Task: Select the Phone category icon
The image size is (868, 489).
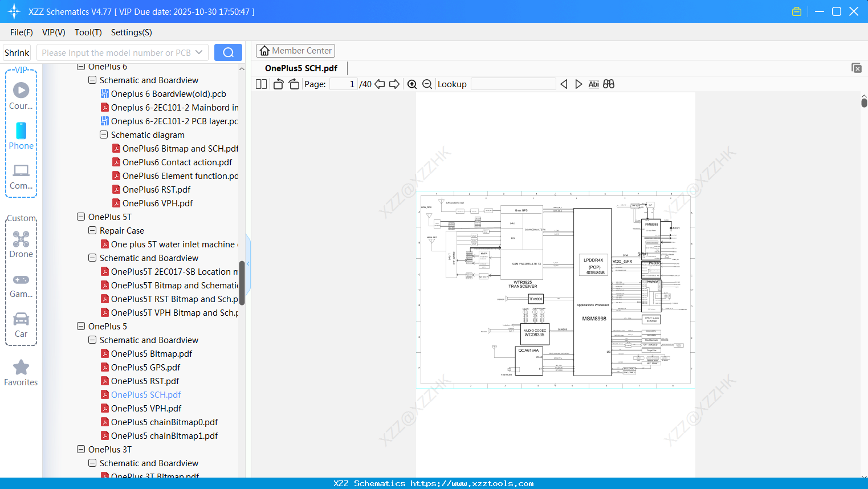Action: pos(21,136)
